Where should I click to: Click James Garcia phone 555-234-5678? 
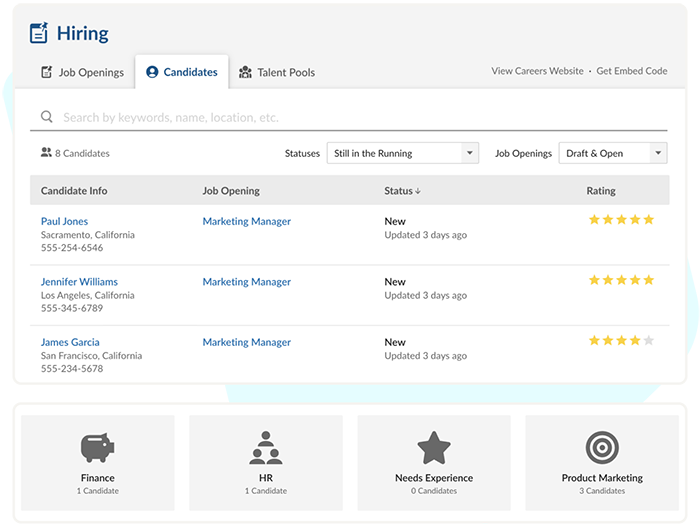(x=72, y=368)
